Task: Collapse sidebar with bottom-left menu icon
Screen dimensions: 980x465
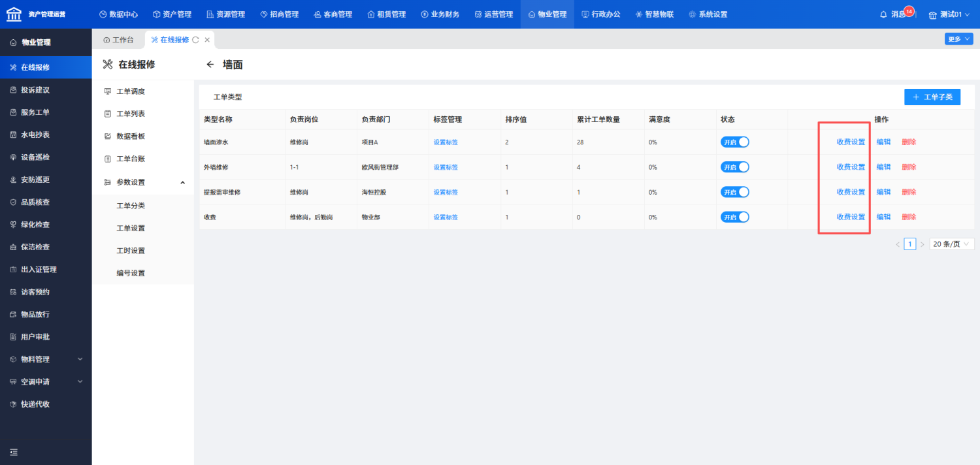Action: [x=14, y=452]
